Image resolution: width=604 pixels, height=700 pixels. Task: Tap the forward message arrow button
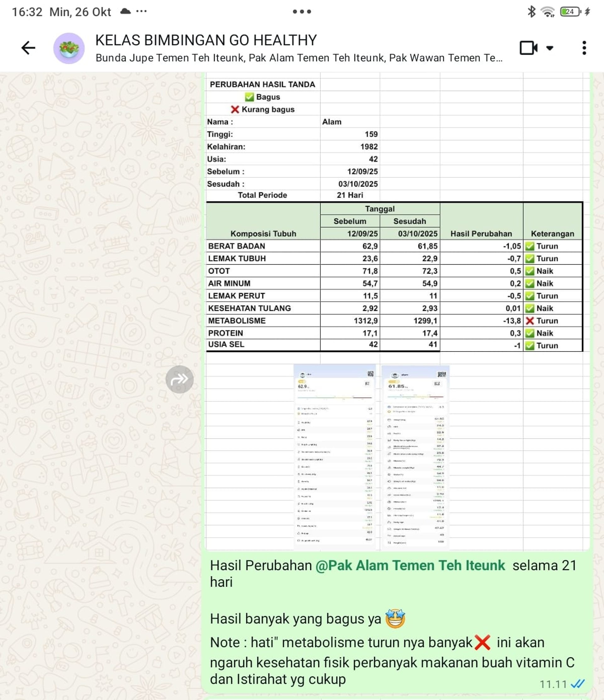pyautogui.click(x=179, y=379)
